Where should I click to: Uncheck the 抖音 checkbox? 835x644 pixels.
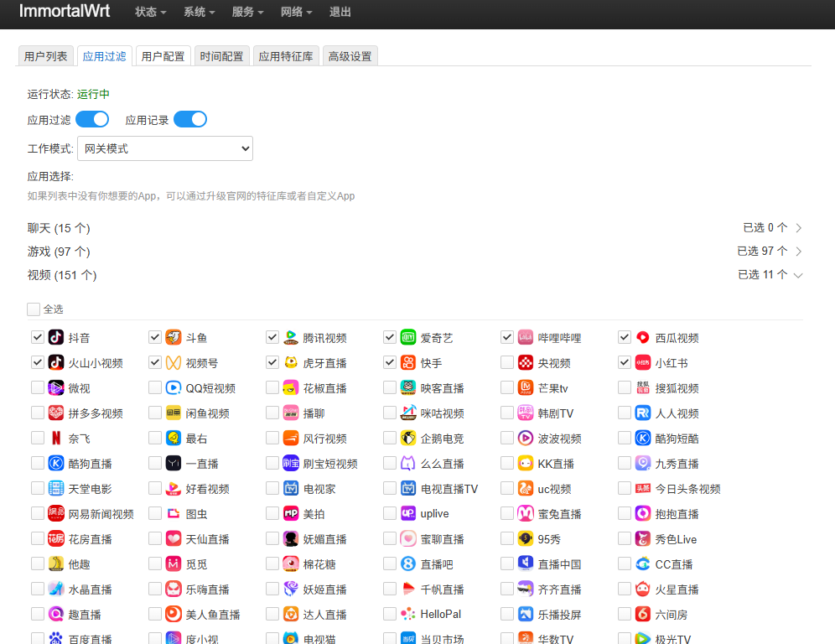[x=37, y=337]
